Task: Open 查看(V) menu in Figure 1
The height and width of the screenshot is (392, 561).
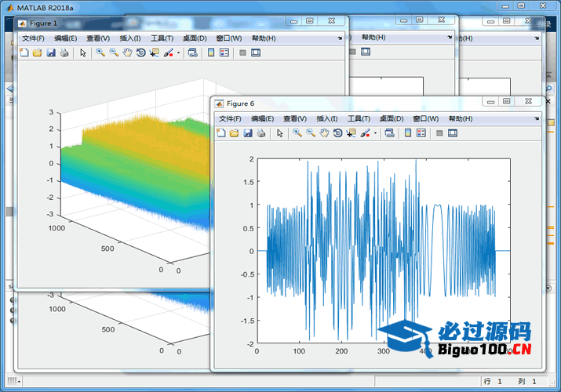Action: pyautogui.click(x=98, y=38)
